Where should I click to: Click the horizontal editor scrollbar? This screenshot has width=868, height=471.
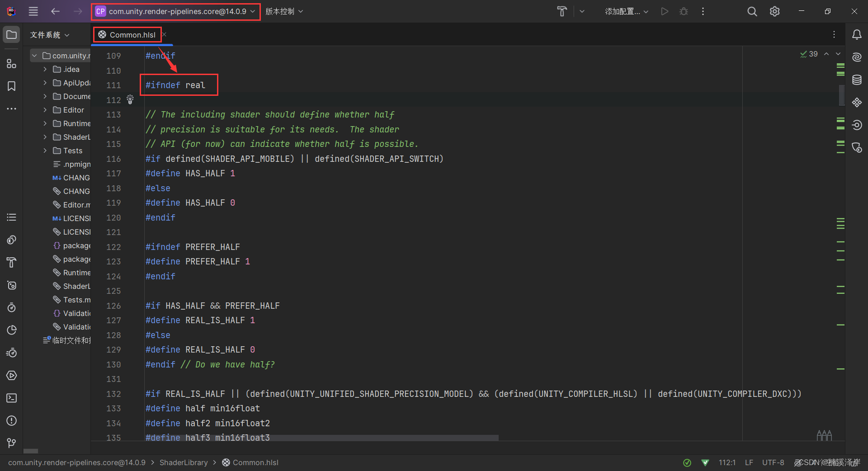[322, 438]
